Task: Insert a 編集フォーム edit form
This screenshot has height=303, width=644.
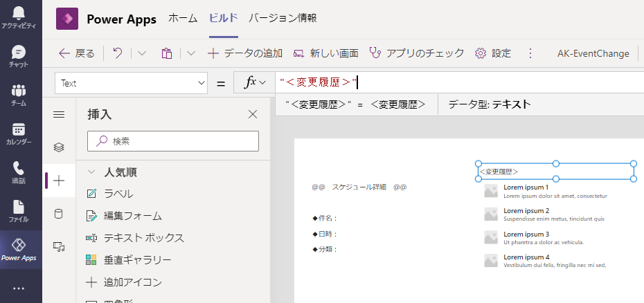Action: 124,216
